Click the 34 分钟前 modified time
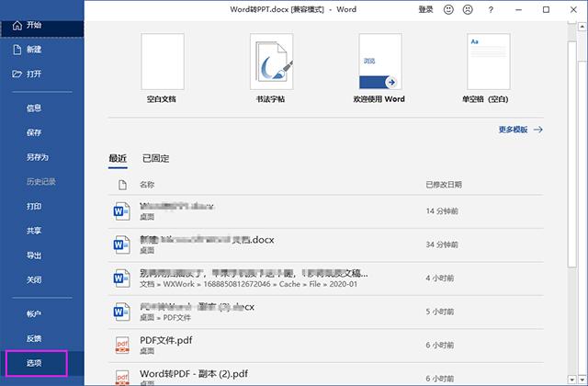 [x=442, y=244]
